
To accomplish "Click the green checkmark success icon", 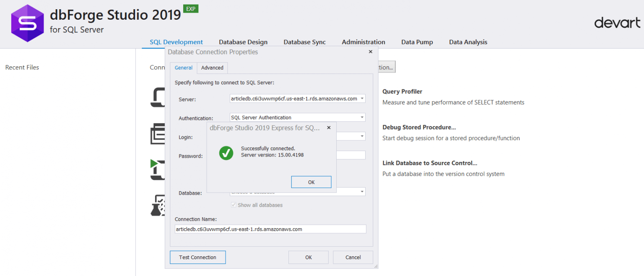I will pyautogui.click(x=226, y=153).
